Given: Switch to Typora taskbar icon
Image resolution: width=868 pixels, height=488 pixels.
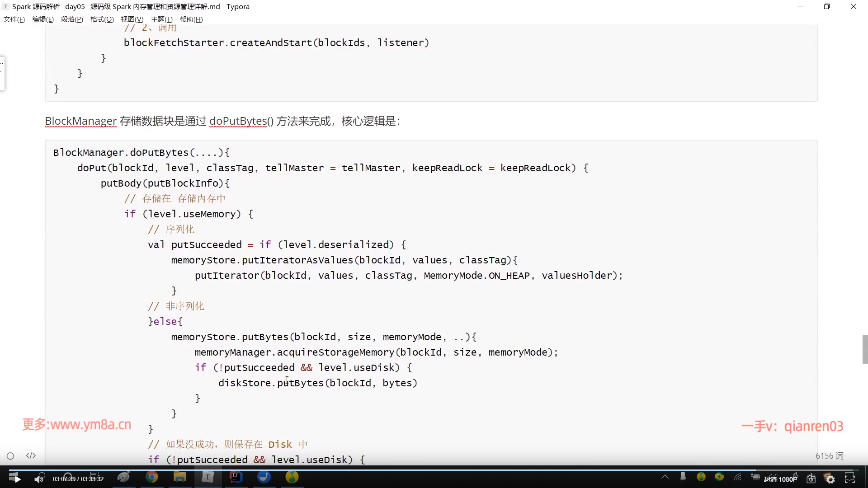Looking at the screenshot, I should tap(208, 477).
